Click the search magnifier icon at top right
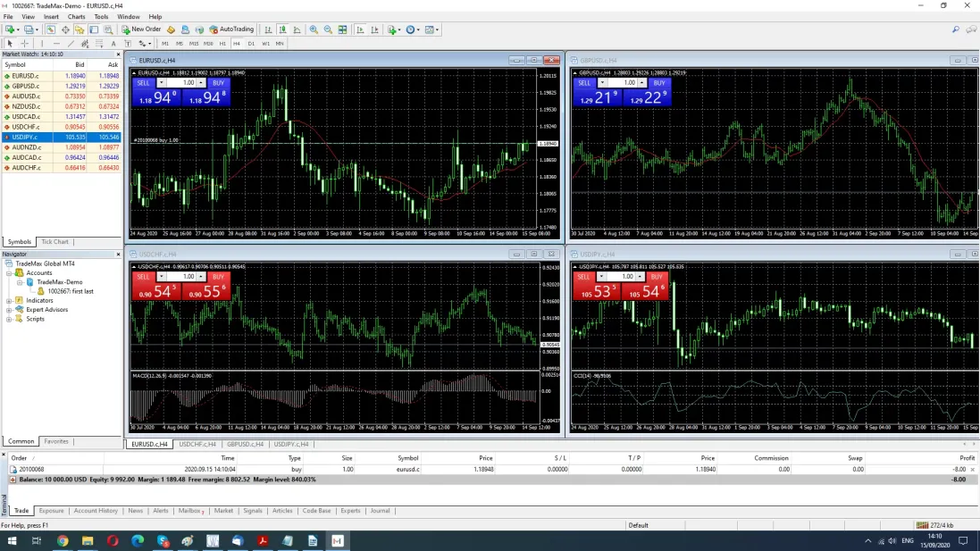The height and width of the screenshot is (551, 980). [x=956, y=29]
